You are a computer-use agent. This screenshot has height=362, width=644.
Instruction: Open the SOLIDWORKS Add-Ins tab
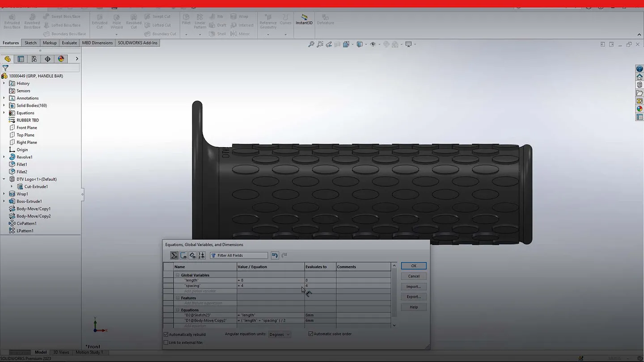click(137, 42)
